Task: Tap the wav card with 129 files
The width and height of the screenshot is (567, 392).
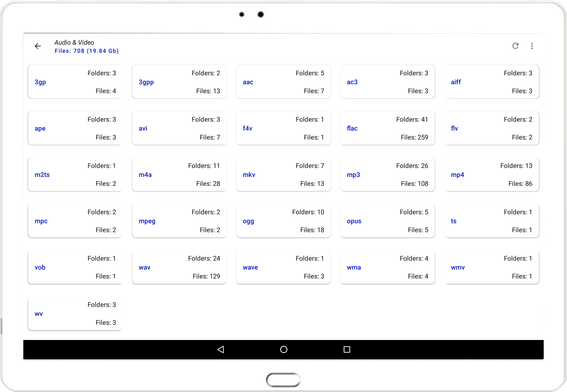Action: coord(179,267)
